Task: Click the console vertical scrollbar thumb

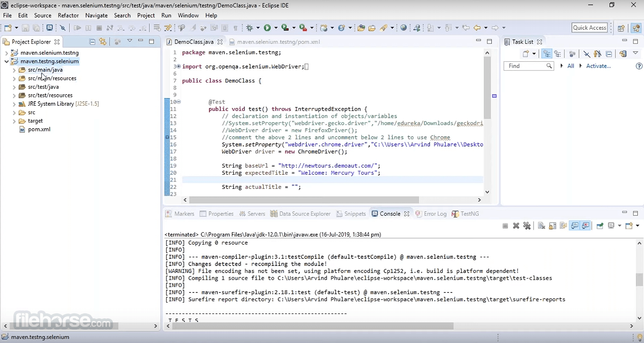Action: [x=640, y=280]
